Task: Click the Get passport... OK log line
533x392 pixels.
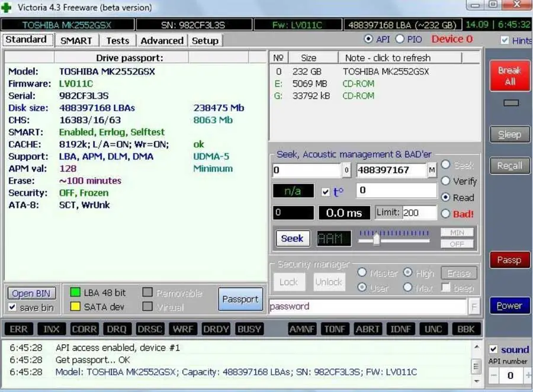Action: (x=93, y=359)
